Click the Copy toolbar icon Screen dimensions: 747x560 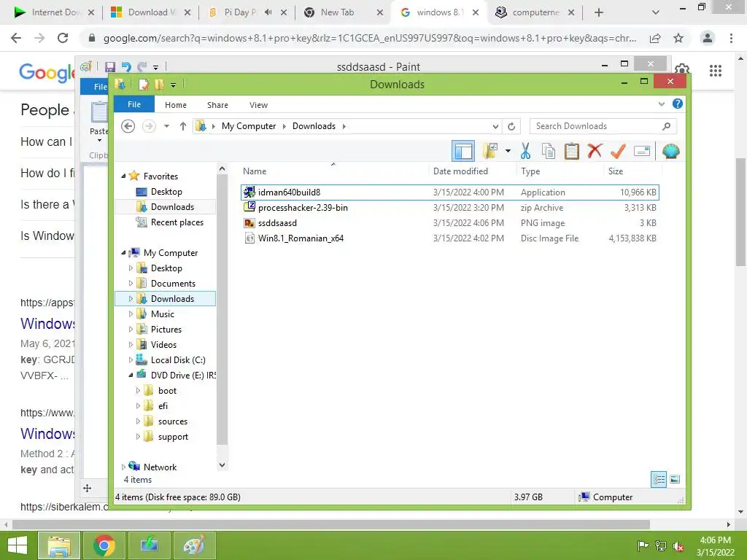pos(549,152)
